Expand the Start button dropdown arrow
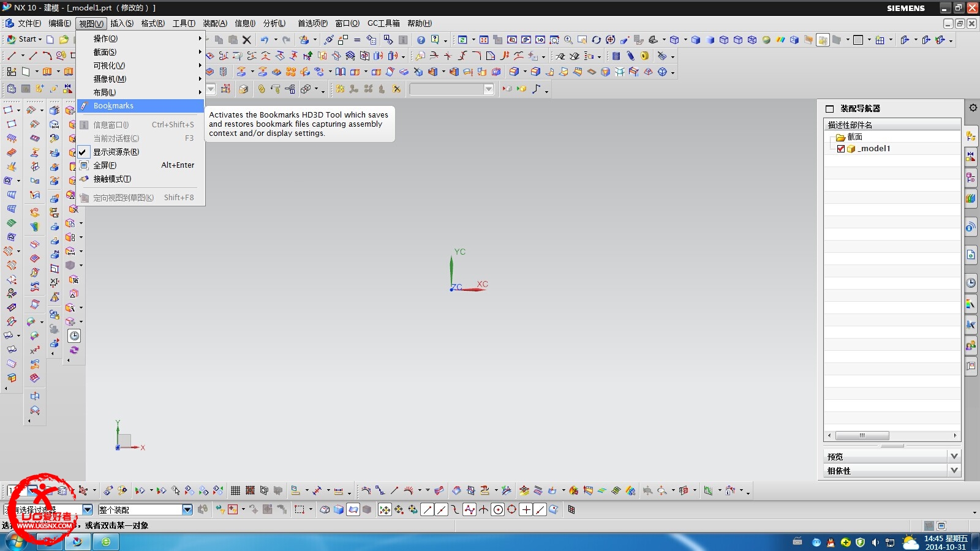Image resolution: width=980 pixels, height=551 pixels. [40, 39]
